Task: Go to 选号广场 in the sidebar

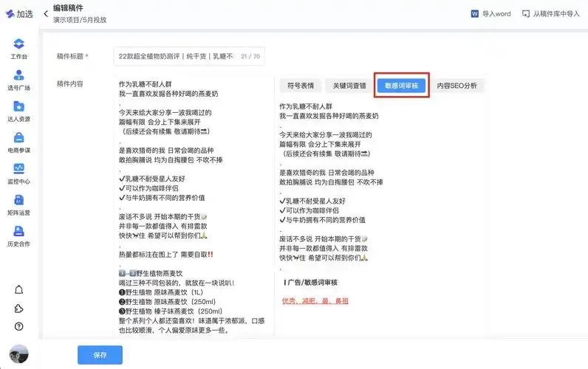Action: pyautogui.click(x=19, y=76)
